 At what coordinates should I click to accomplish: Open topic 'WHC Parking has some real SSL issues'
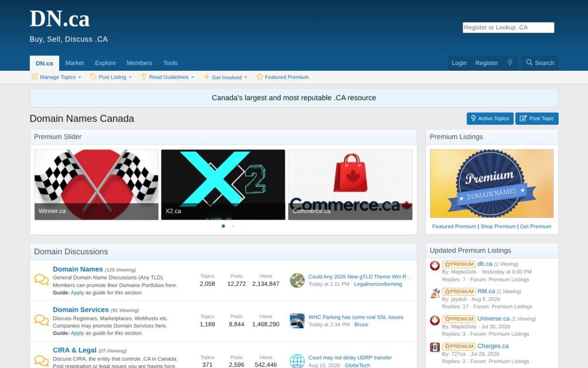click(x=355, y=317)
